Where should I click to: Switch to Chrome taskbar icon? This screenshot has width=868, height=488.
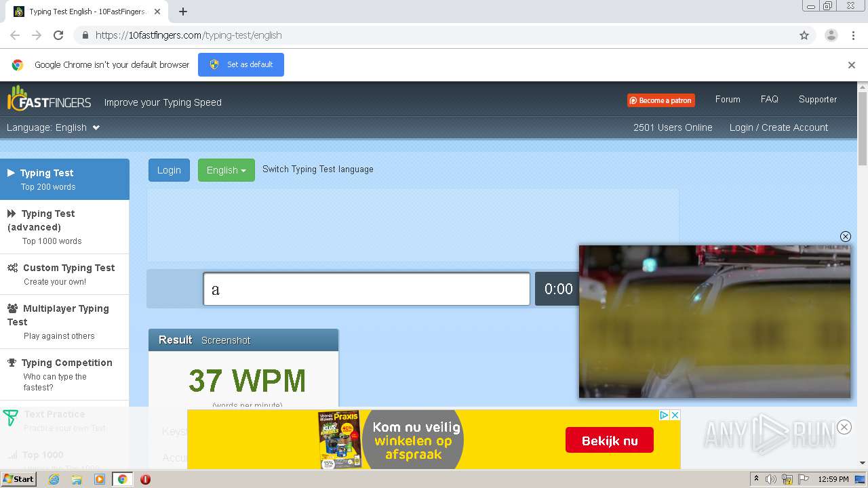click(122, 479)
